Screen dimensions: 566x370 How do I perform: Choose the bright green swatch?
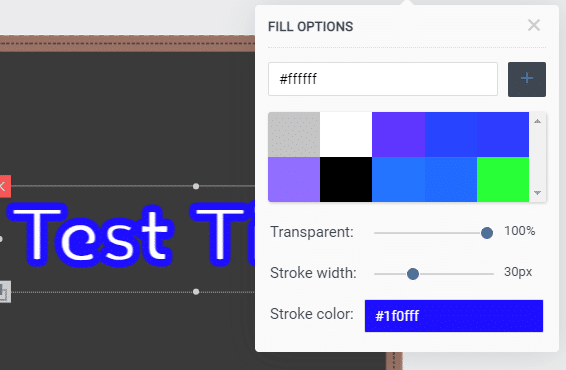[503, 179]
